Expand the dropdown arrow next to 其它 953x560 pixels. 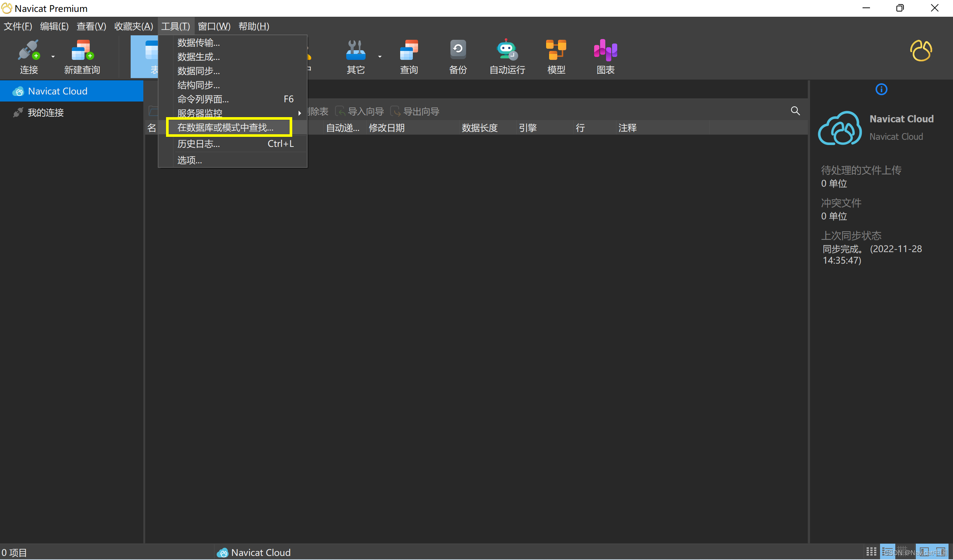point(380,57)
